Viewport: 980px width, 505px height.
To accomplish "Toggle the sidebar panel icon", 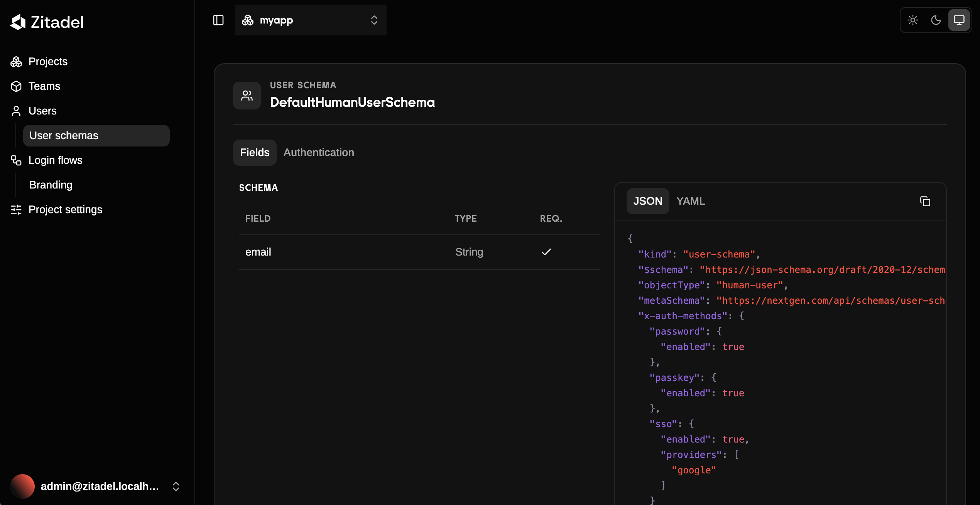I will pos(218,20).
